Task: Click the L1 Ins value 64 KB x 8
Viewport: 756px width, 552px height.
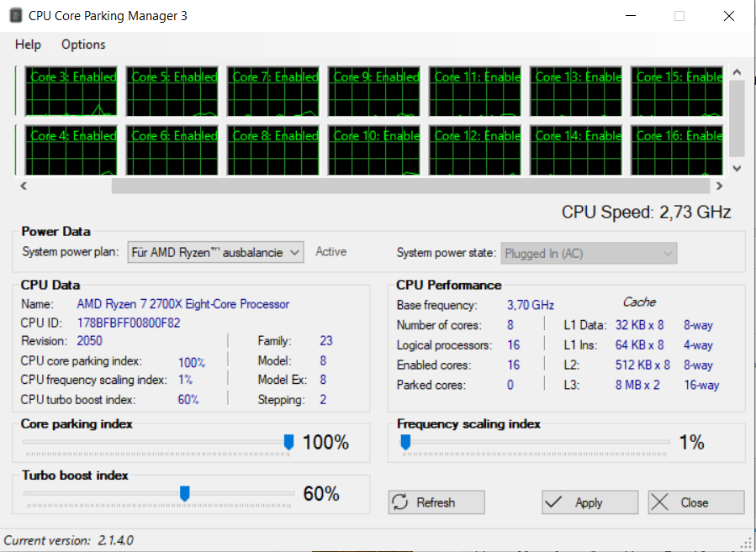Action: pos(639,345)
